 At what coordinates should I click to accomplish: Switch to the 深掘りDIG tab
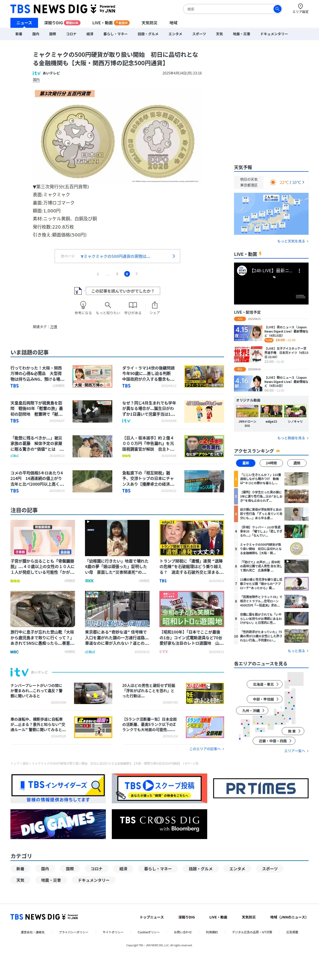pyautogui.click(x=62, y=23)
